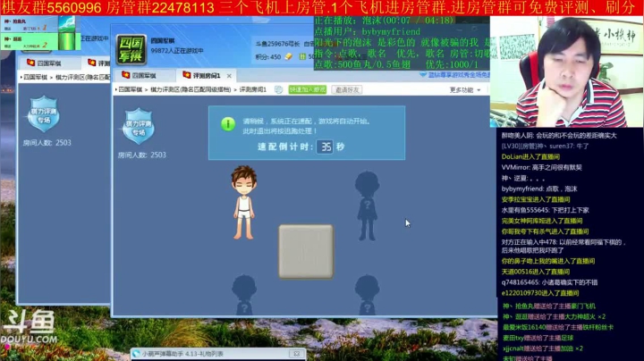Viewport: 644px width, 361px height.
Task: Open 四国军棋 breadcrumb in back window
Action: click(x=35, y=77)
